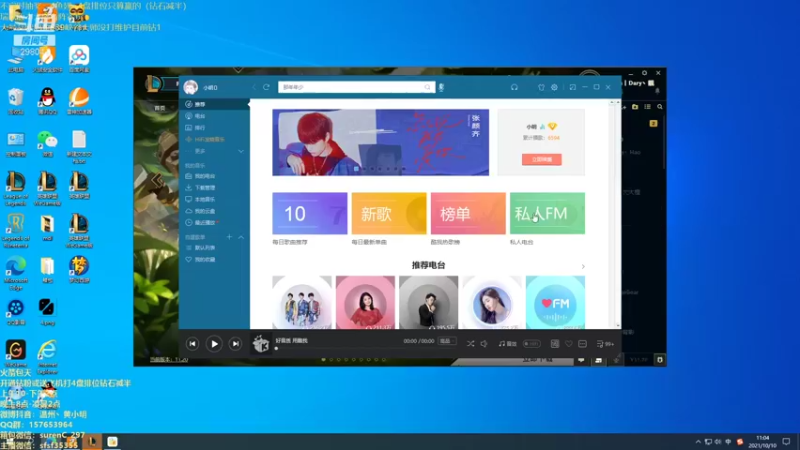
Task: Open the man-in-suit radio thumbnail
Action: [x=429, y=303]
